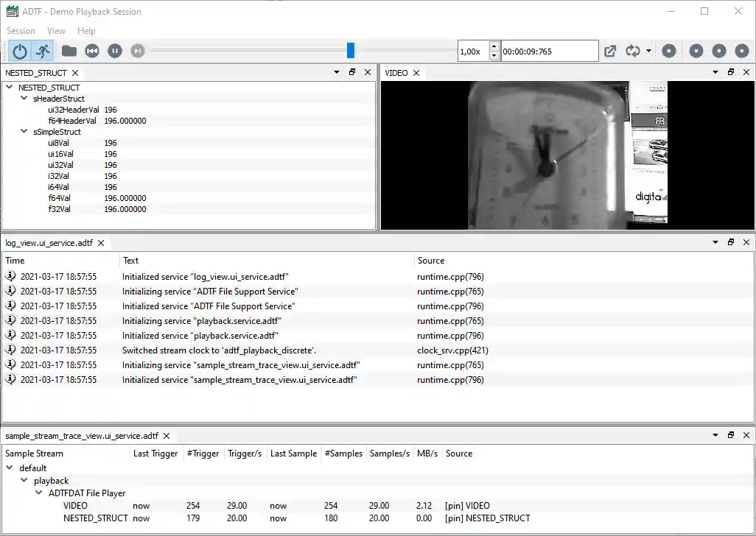Open a file with the folder icon
The width and height of the screenshot is (756, 536).
pos(69,51)
